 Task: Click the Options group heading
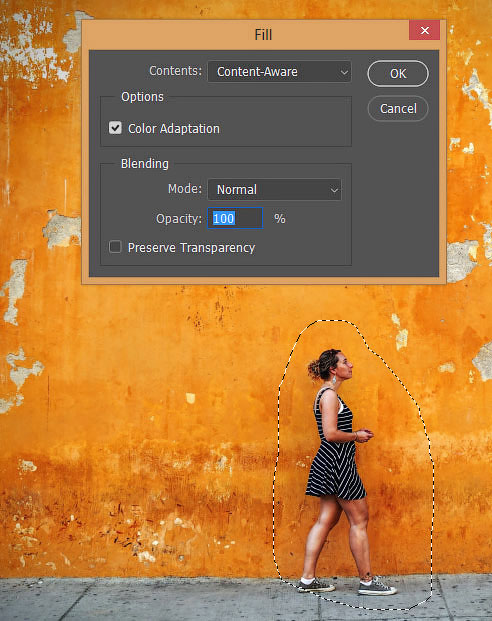tap(142, 97)
